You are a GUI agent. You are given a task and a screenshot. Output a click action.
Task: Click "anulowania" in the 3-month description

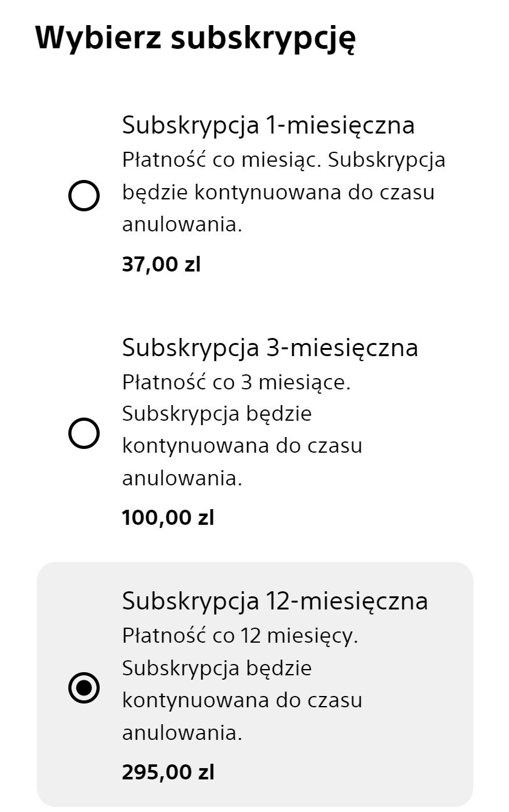(182, 479)
